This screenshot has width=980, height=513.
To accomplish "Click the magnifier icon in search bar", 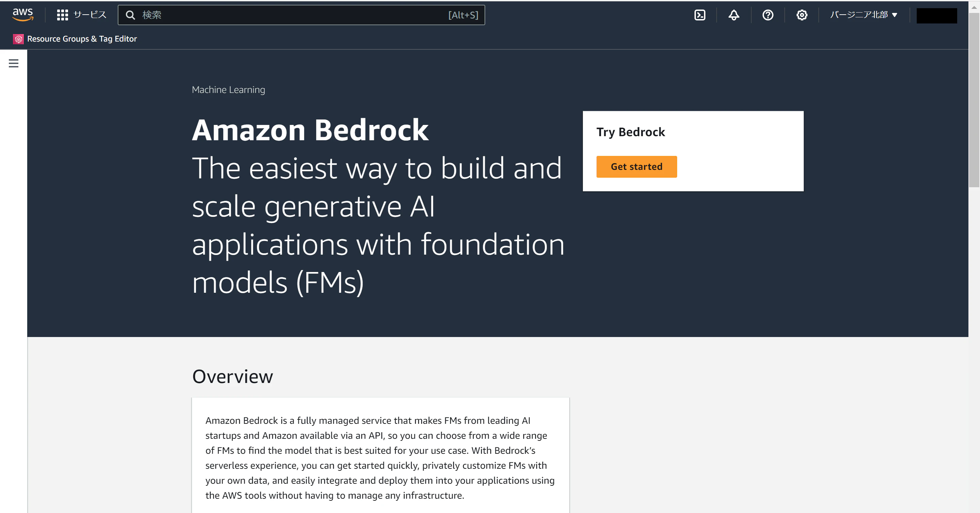I will (130, 15).
